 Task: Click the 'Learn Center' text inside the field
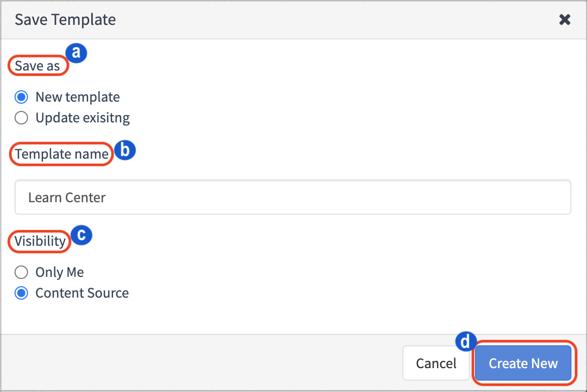click(66, 197)
